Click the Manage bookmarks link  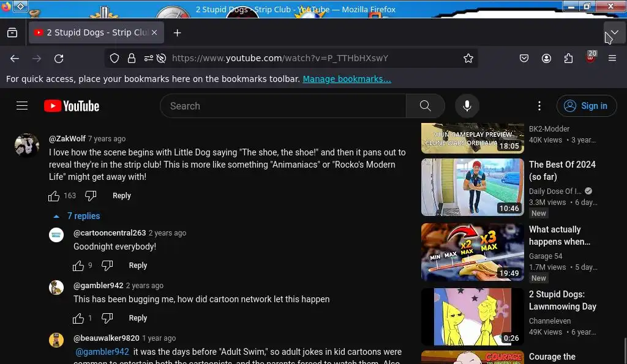(347, 79)
